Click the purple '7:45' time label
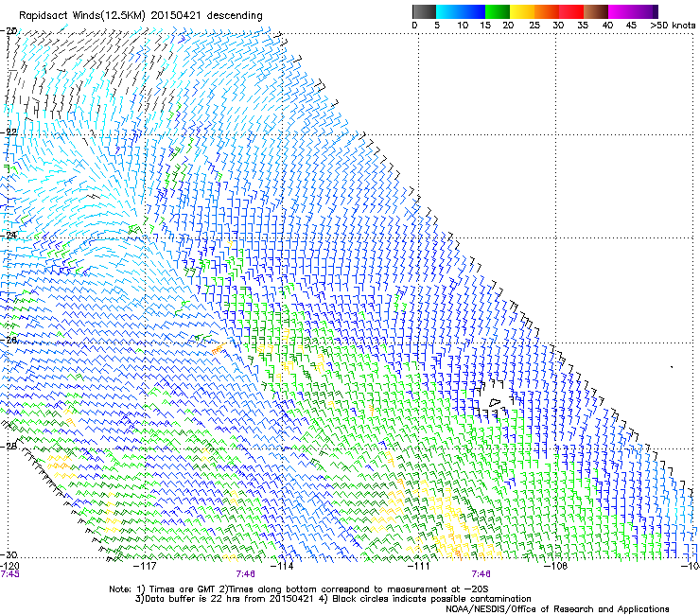The width and height of the screenshot is (700, 615). tap(9, 574)
